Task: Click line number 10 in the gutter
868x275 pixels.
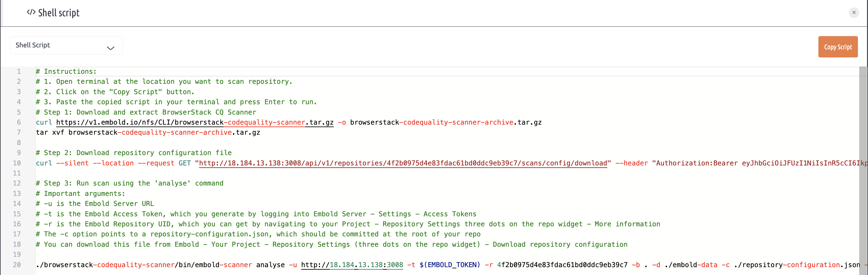Action: [17, 163]
